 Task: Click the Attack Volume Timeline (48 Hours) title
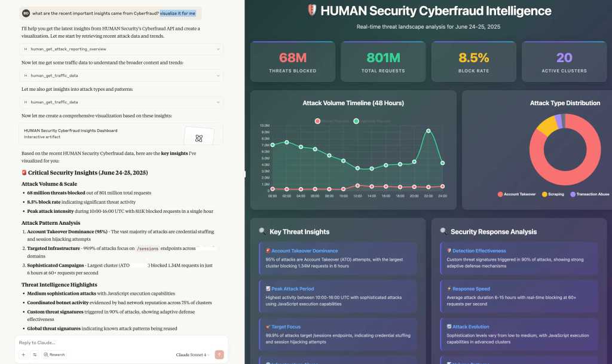(353, 103)
